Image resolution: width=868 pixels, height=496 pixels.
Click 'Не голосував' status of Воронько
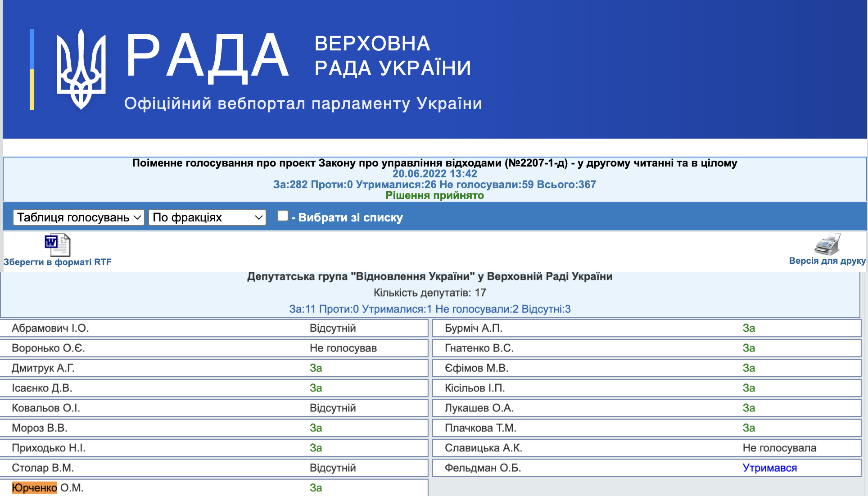coord(343,348)
